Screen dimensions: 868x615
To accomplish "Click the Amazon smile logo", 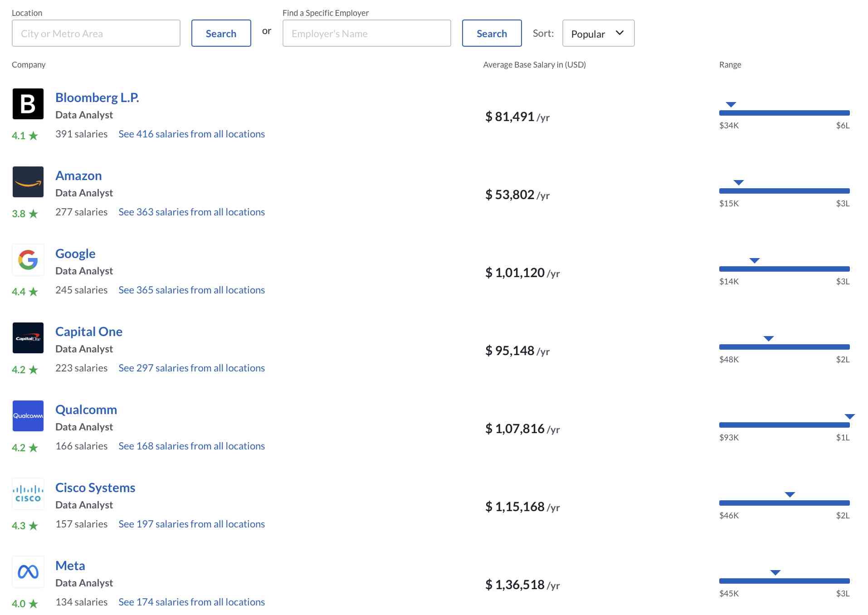I will pos(28,182).
